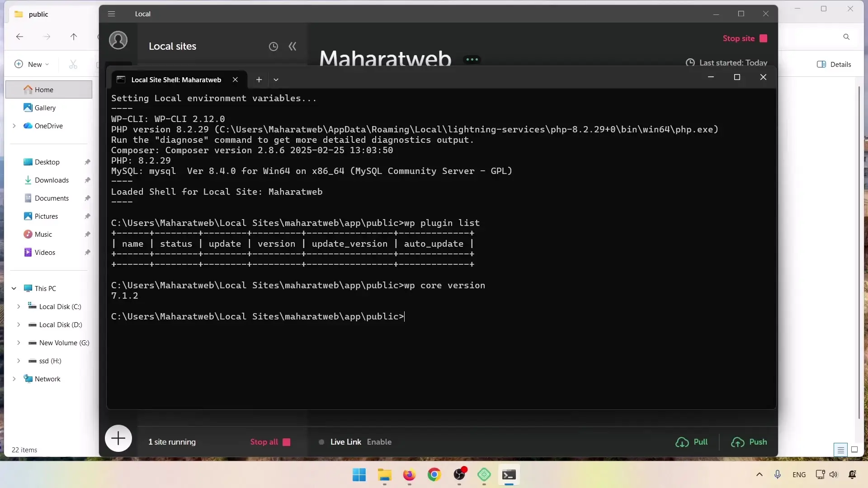Click the Stop site button
Image resolution: width=868 pixels, height=488 pixels.
click(x=745, y=38)
